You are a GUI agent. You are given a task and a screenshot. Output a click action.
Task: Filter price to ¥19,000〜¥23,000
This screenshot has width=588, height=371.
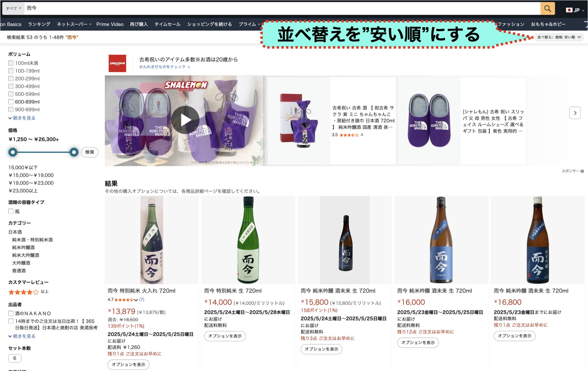(31, 183)
